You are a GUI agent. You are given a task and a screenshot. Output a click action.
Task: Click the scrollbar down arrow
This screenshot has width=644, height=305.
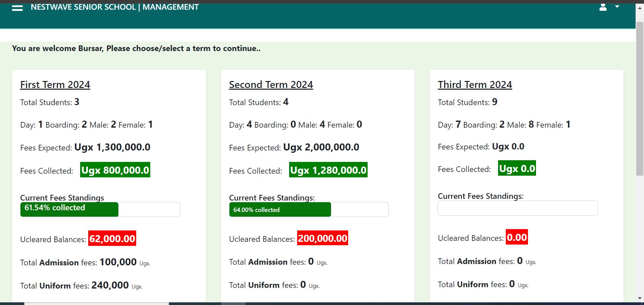click(640, 298)
